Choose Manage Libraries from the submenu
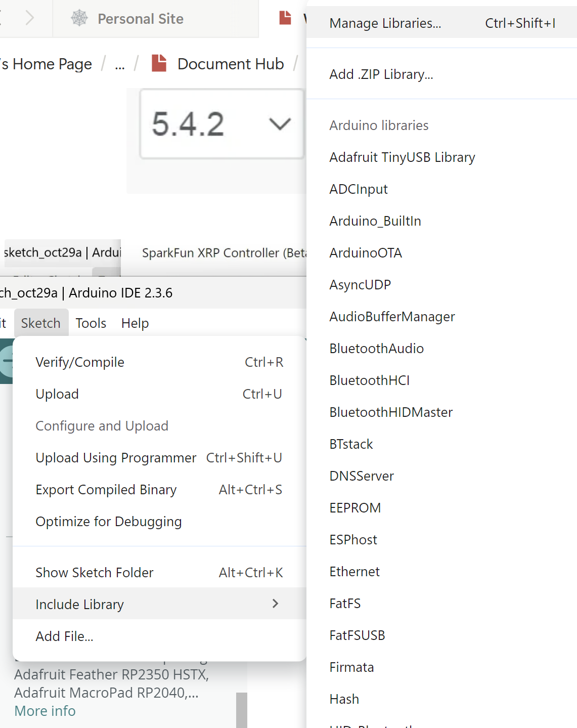Image resolution: width=577 pixels, height=728 pixels. (x=385, y=23)
